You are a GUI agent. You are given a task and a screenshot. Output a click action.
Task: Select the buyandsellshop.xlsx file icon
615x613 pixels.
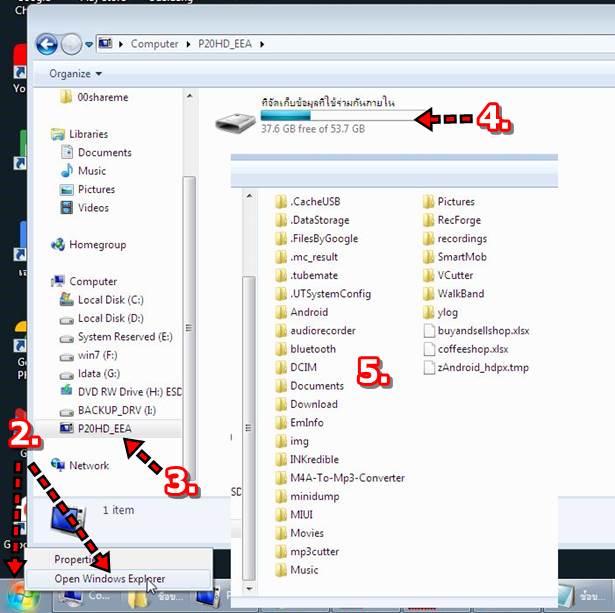(429, 331)
